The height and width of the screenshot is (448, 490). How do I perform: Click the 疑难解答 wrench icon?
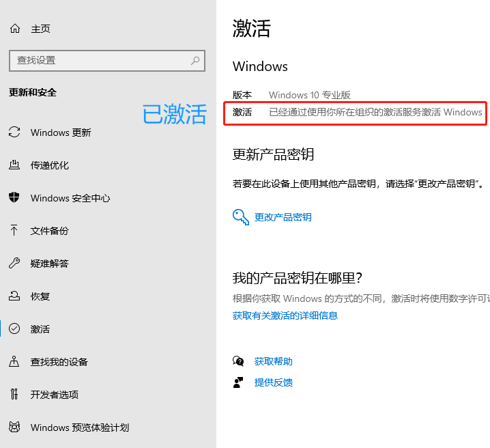coord(14,263)
